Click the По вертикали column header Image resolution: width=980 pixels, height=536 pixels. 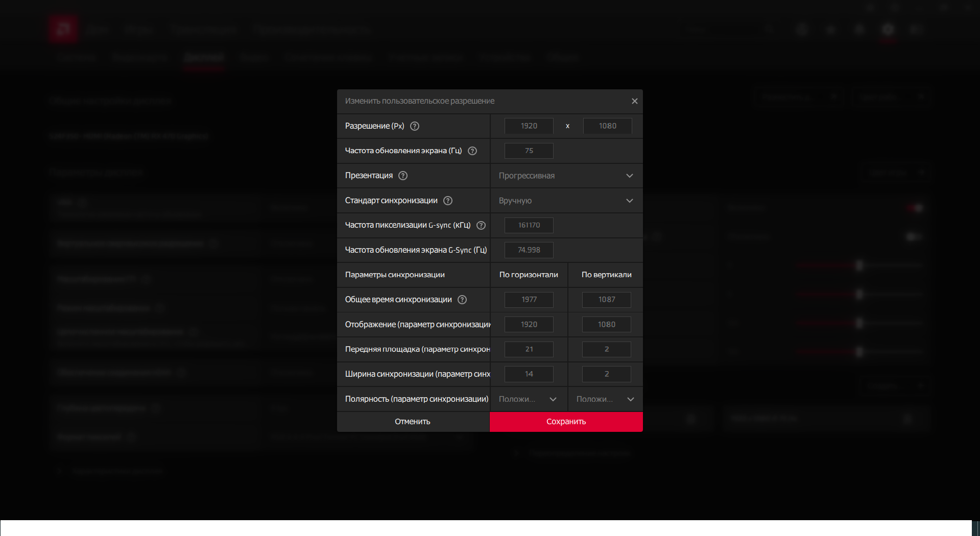coord(607,275)
